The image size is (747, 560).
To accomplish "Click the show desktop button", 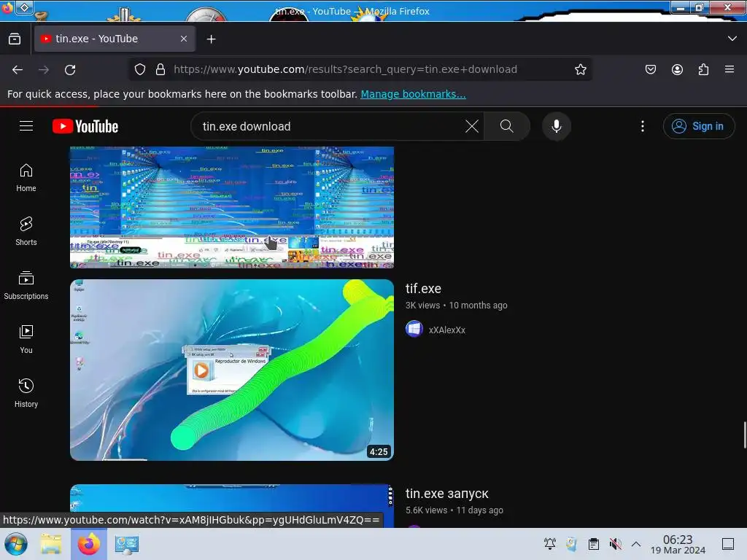I will pyautogui.click(x=728, y=544).
